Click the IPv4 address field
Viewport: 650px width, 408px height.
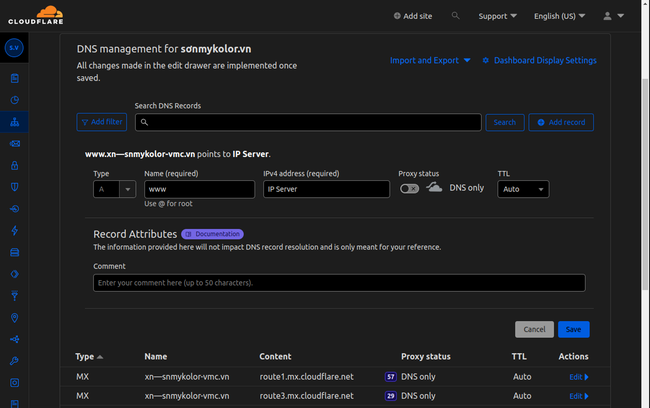(326, 189)
